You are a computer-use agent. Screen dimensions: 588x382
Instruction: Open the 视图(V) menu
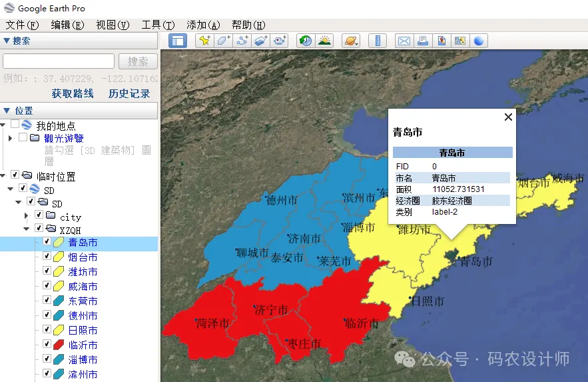112,25
